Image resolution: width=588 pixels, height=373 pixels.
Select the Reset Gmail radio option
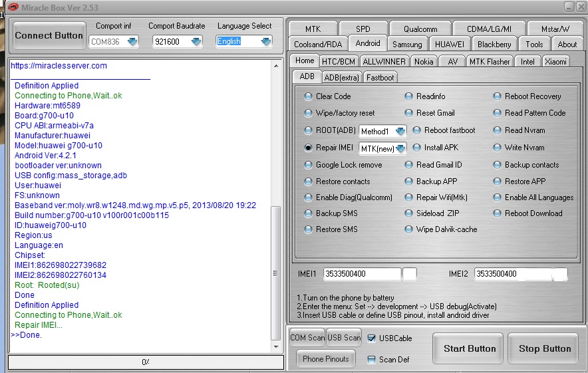coord(408,113)
